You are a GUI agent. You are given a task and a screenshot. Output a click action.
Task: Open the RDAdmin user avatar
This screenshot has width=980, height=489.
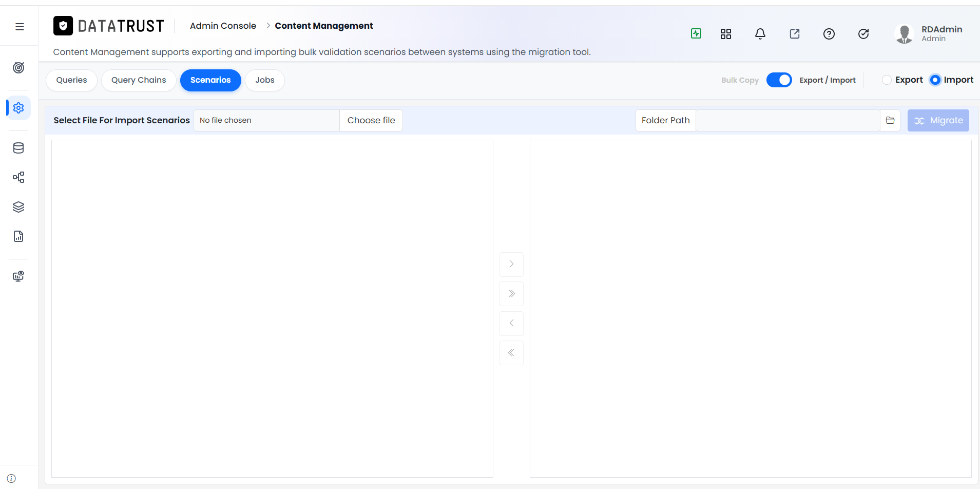coord(904,34)
